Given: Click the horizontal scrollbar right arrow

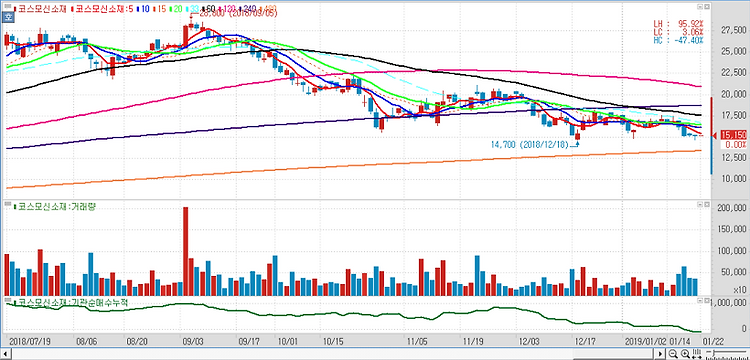Looking at the screenshot, I should tap(660, 354).
